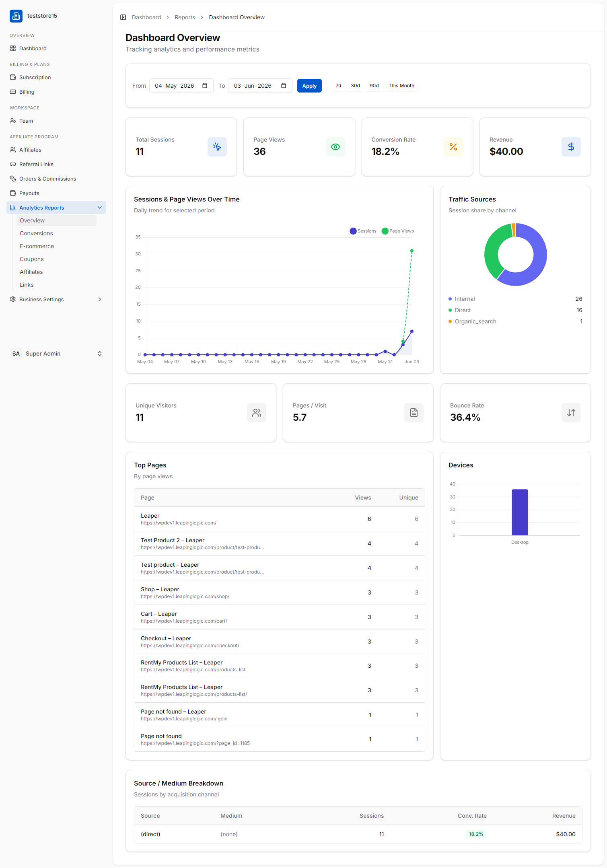Open the Affiliates analytics submenu item
Screen dimensions: 607x868
pos(56,272)
